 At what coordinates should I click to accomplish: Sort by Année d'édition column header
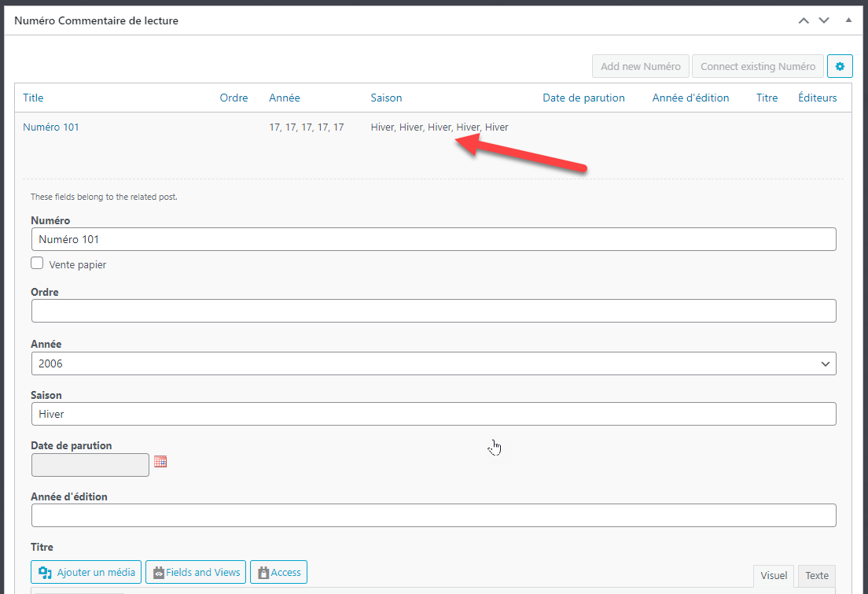click(x=690, y=98)
